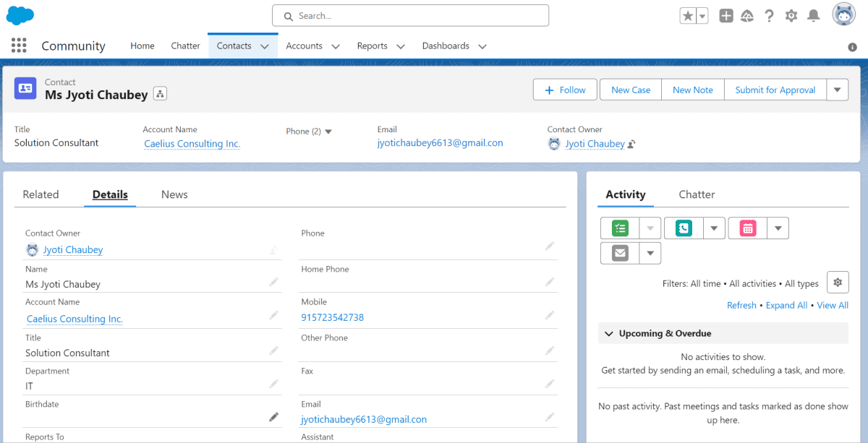Edit the Email field pencil icon
Screen dimensions: 868x443
pos(550,417)
